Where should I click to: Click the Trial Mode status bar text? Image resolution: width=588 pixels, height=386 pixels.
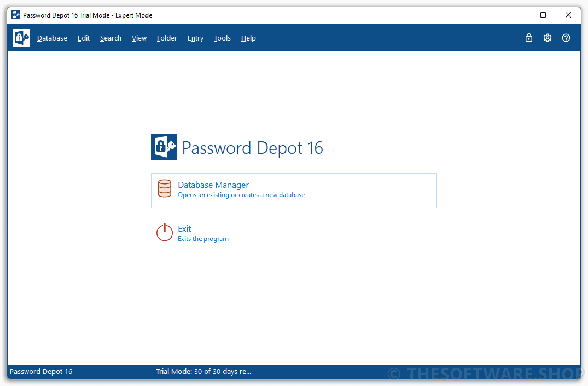click(203, 371)
